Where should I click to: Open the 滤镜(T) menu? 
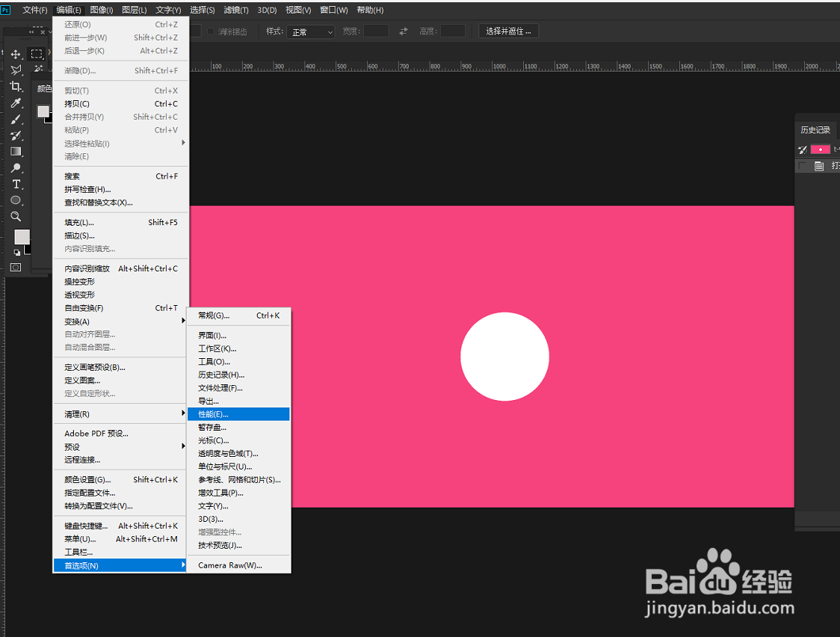[x=235, y=10]
